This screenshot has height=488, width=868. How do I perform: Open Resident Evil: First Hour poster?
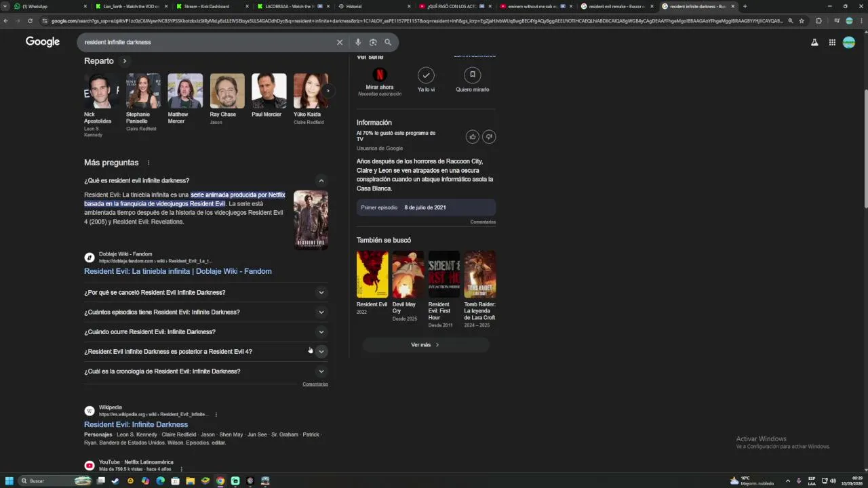coord(444,274)
